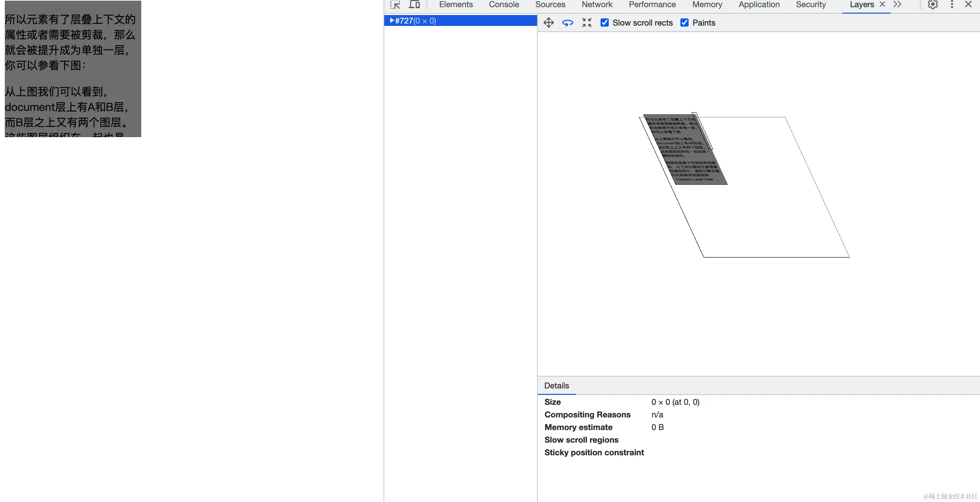Show more tabs via double chevron

pyautogui.click(x=897, y=4)
